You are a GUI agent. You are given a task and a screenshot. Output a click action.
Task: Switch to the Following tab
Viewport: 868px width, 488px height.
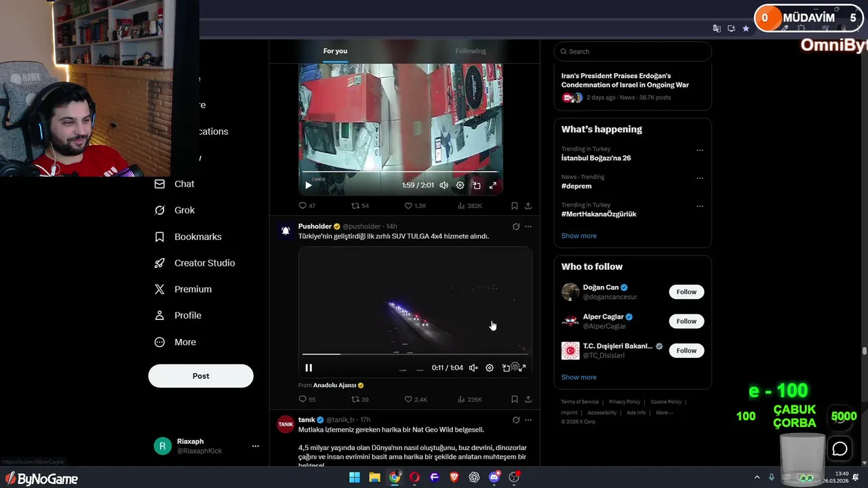[471, 51]
